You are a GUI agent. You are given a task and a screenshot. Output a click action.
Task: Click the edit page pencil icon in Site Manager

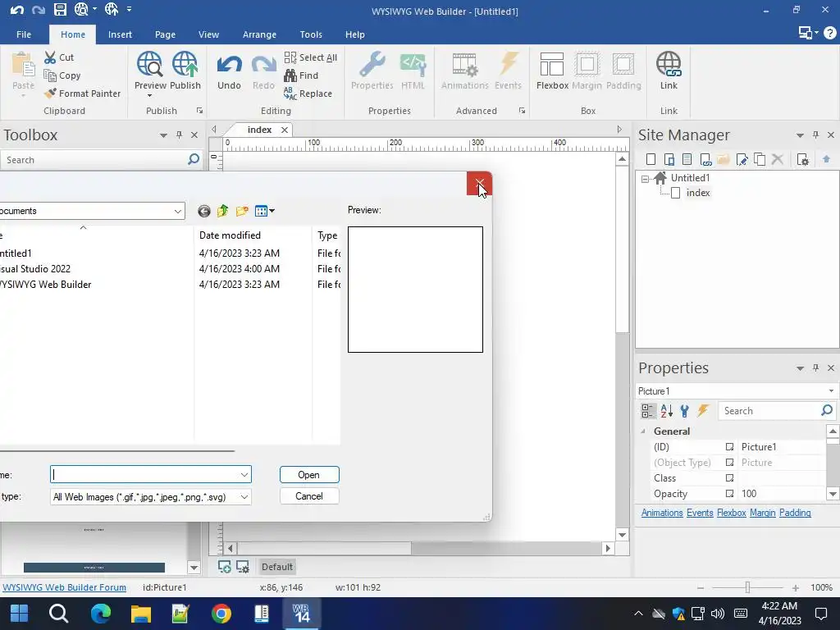pyautogui.click(x=742, y=159)
